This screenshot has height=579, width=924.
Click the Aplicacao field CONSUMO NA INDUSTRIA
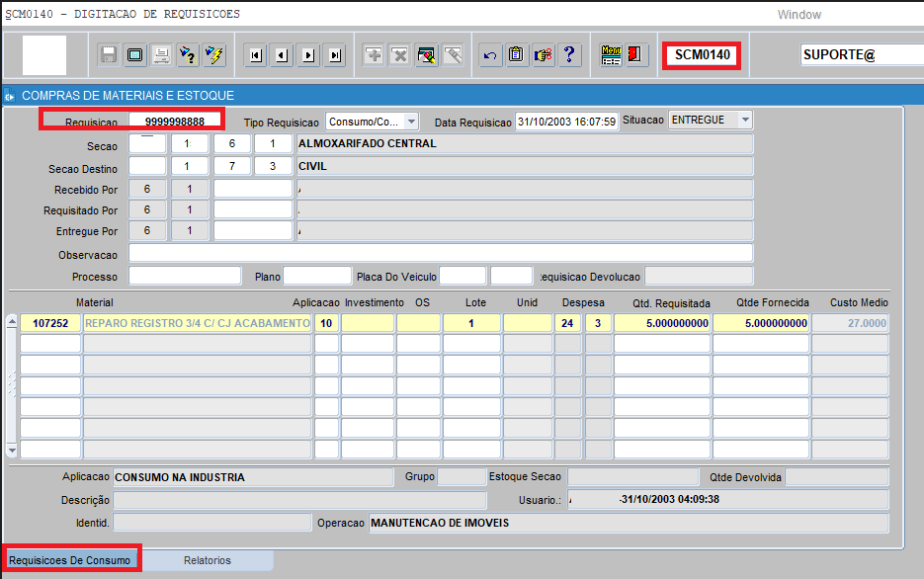pos(253,477)
